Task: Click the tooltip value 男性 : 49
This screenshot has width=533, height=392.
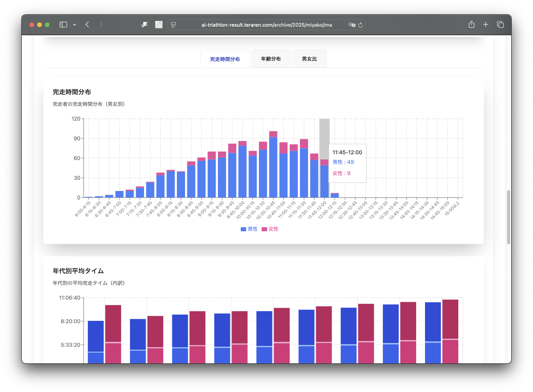Action: pos(343,162)
